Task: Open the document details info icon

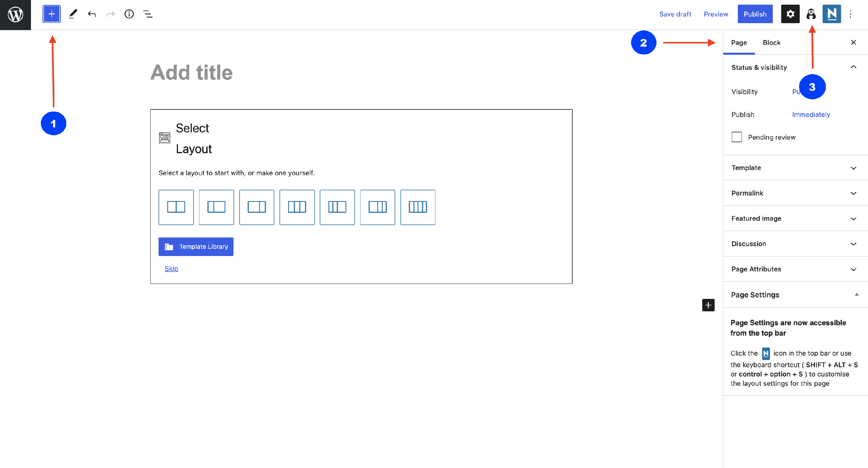Action: point(129,14)
